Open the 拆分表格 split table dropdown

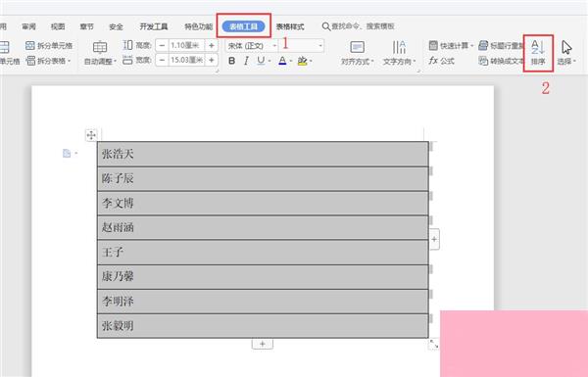click(49, 61)
